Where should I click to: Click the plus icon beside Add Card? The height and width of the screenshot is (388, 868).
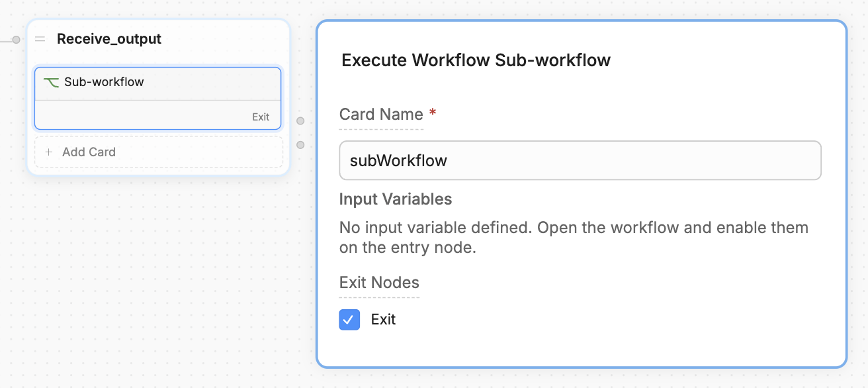pos(49,152)
